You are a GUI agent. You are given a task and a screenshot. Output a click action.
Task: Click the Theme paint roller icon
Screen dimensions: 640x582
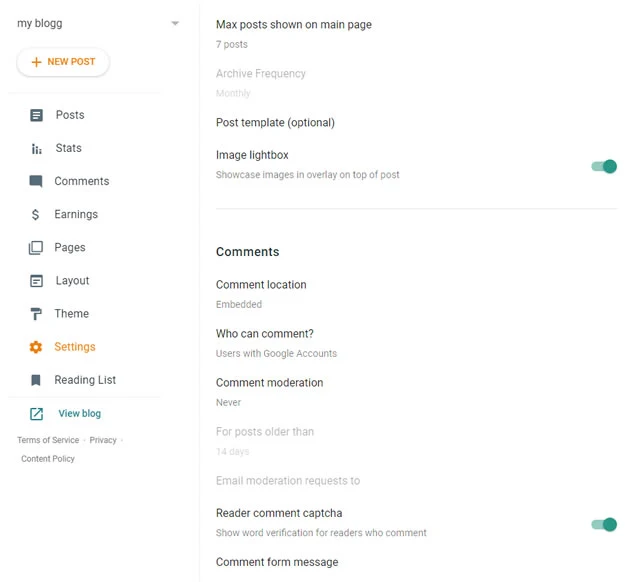[x=36, y=314]
